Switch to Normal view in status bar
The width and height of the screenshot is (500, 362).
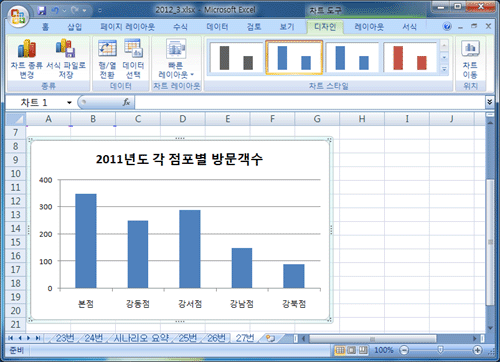[340, 350]
